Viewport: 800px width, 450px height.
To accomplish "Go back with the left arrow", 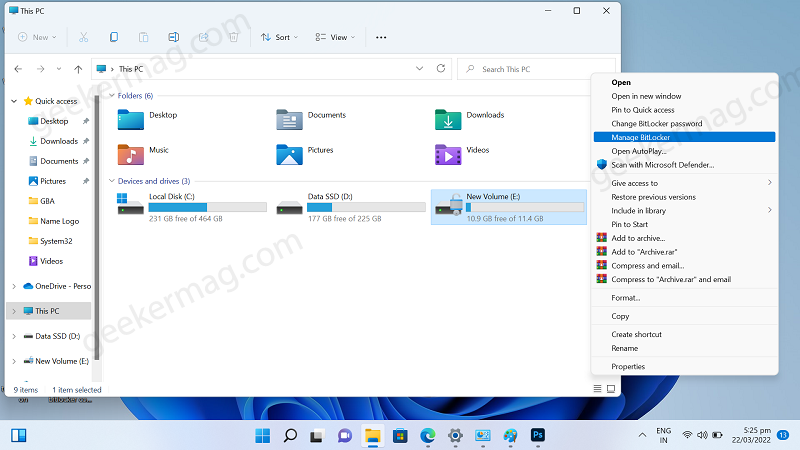I will (x=18, y=69).
